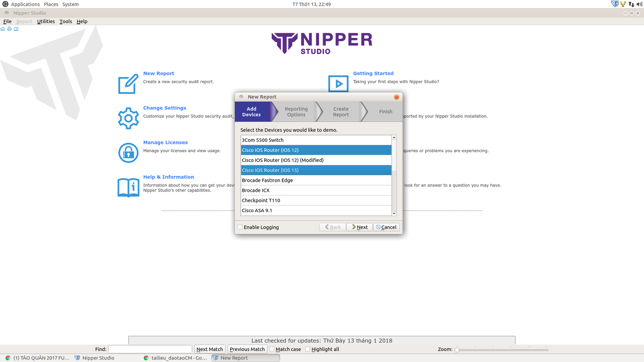The image size is (644, 362).
Task: Enable the Enable Logging checkbox
Action: coord(240,227)
